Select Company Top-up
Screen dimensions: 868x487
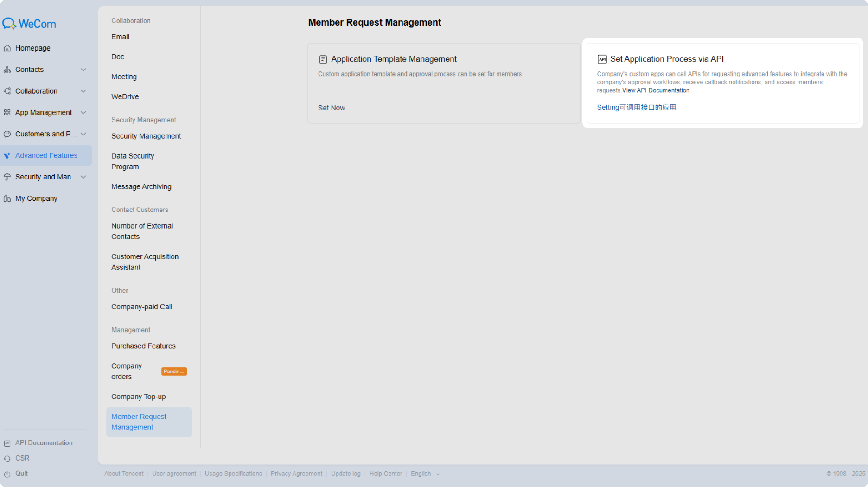tap(139, 397)
